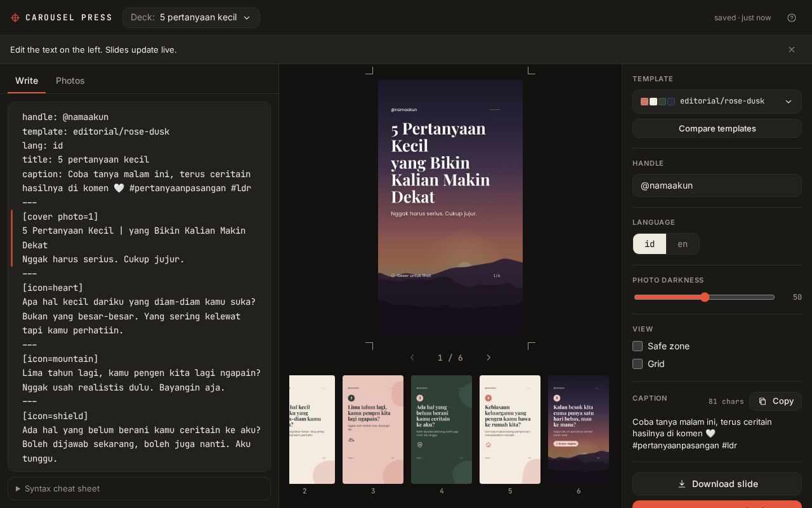This screenshot has width=812, height=508.
Task: Go to next slide arrow
Action: (x=488, y=358)
